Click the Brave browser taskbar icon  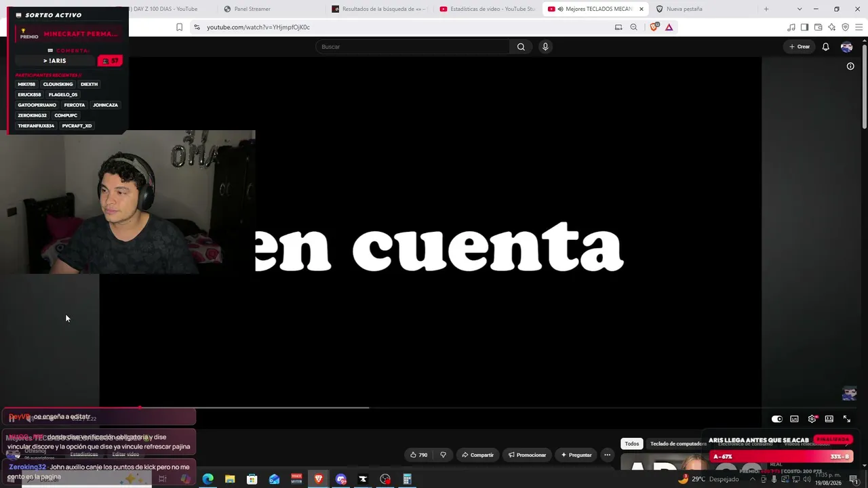[319, 479]
